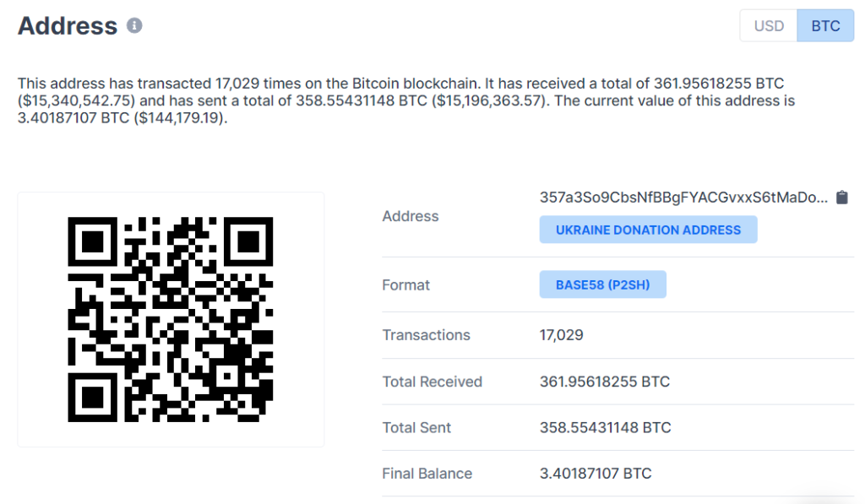Click the Address page heading
Screen dimensions: 865x504
[68, 26]
